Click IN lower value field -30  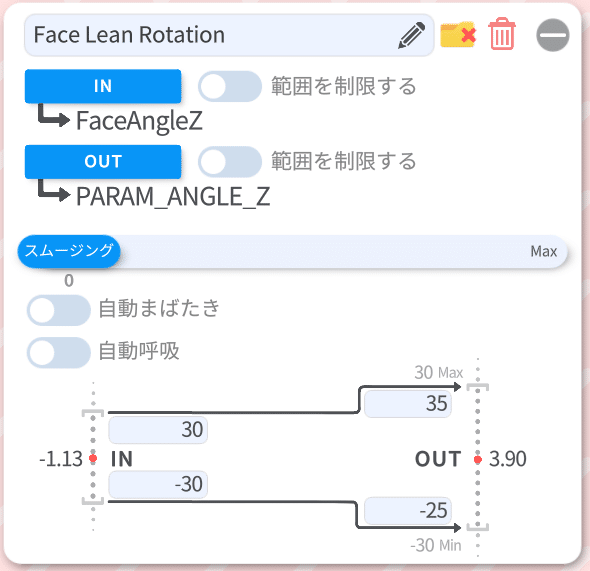158,484
